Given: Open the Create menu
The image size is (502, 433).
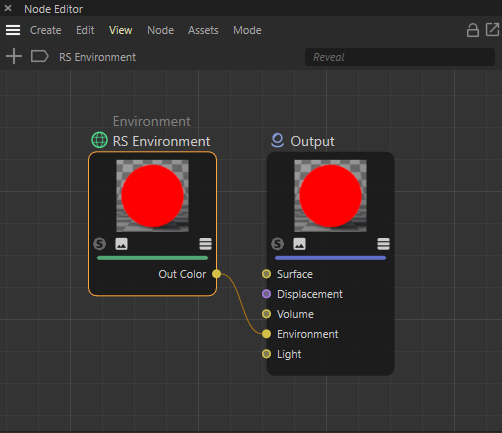Looking at the screenshot, I should click(x=45, y=30).
